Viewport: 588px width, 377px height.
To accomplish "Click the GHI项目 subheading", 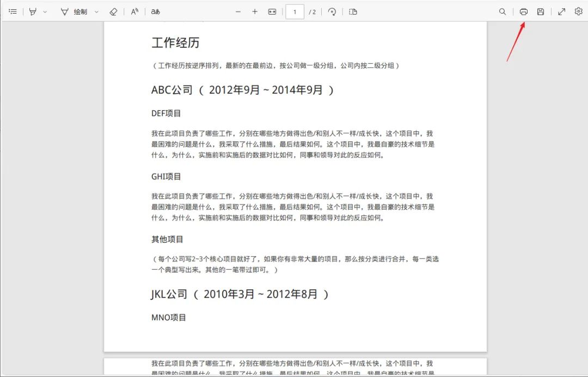I will pyautogui.click(x=166, y=176).
